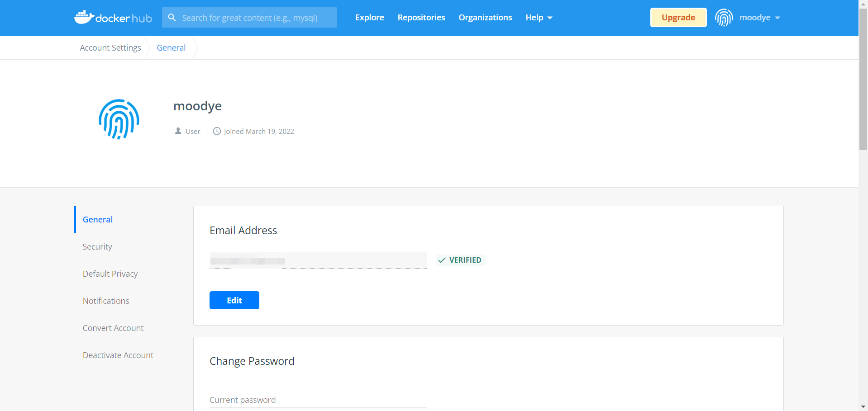868x411 pixels.
Task: Open the Security settings section
Action: pyautogui.click(x=97, y=246)
